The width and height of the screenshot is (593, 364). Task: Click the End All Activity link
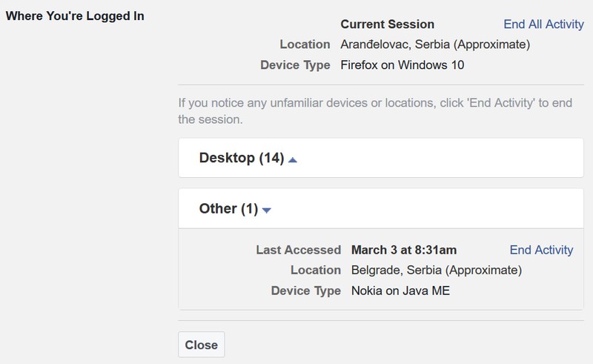(543, 24)
